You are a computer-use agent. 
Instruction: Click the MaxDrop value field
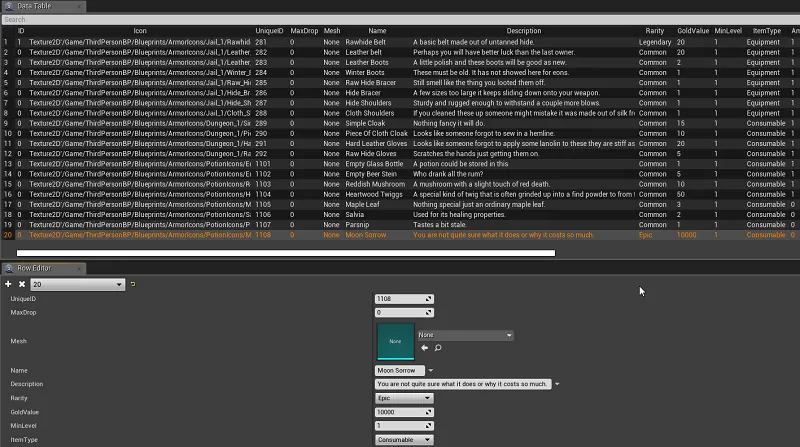(x=400, y=312)
